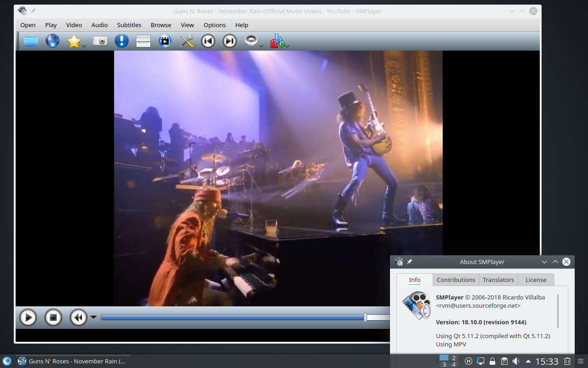Click the Open File folder icon
The height and width of the screenshot is (368, 588).
pyautogui.click(x=31, y=41)
